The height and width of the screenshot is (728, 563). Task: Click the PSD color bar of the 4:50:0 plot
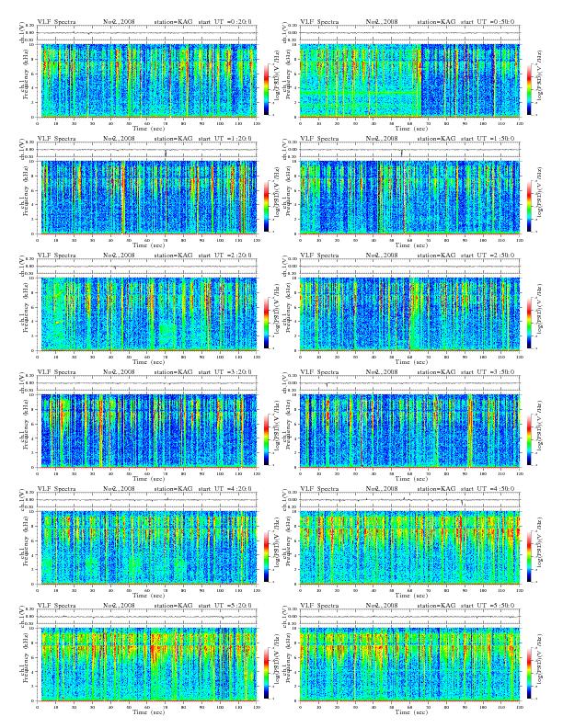click(x=529, y=556)
